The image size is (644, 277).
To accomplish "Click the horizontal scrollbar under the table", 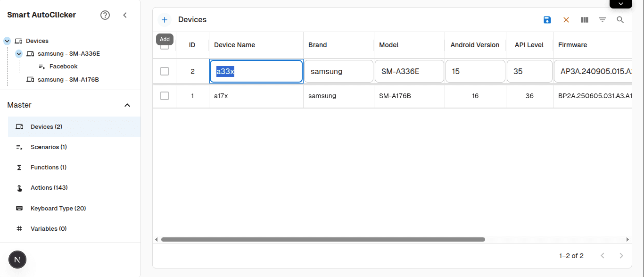I will tap(323, 240).
